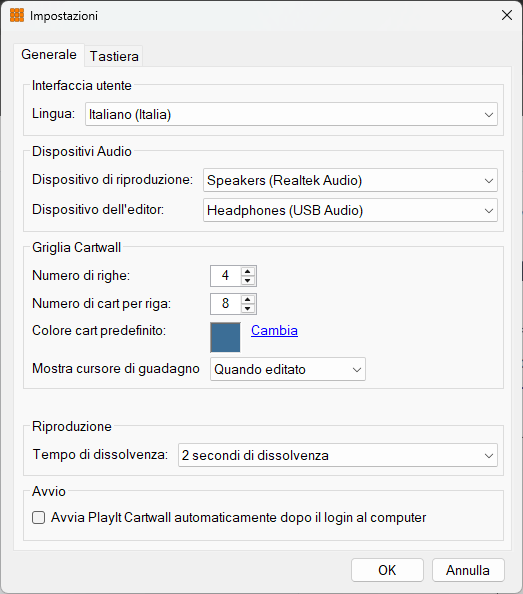Viewport: 523px width, 594px height.
Task: Enable auto-start PlayIt Cartwall after login checkbox
Action: [39, 517]
